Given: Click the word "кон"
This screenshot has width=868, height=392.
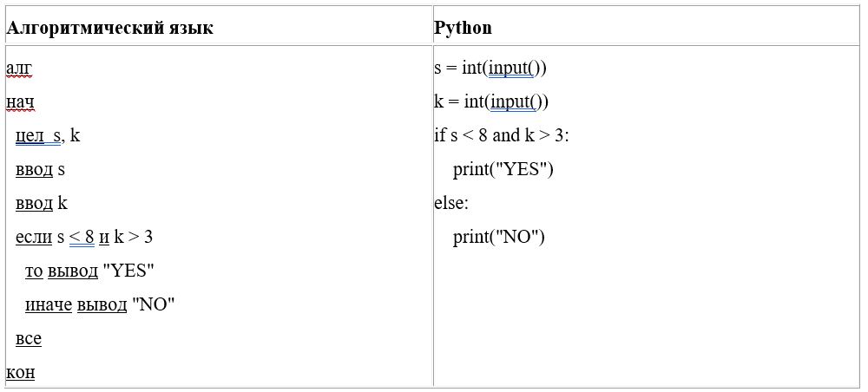Looking at the screenshot, I should coord(19,373).
